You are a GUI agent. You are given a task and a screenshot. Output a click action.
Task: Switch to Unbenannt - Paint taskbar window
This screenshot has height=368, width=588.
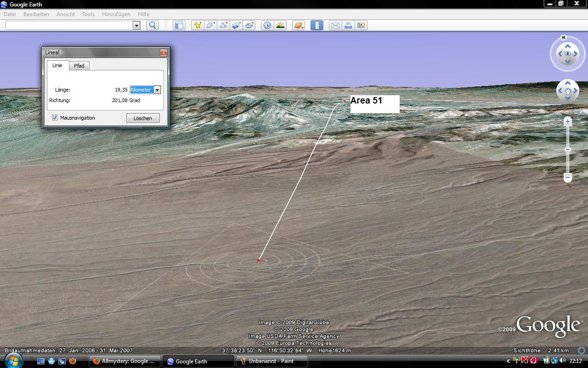271,361
